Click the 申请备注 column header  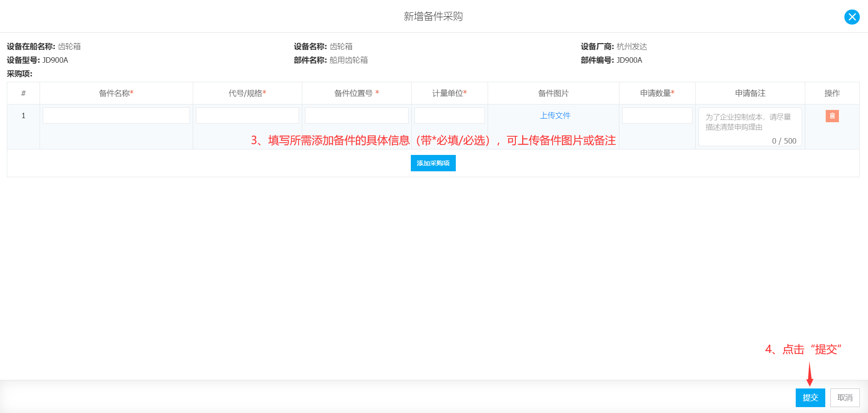pos(750,93)
